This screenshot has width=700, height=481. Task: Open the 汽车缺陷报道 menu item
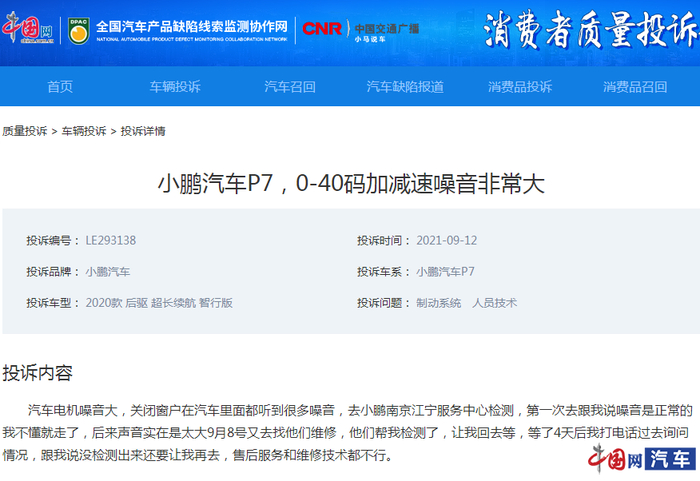click(x=405, y=87)
